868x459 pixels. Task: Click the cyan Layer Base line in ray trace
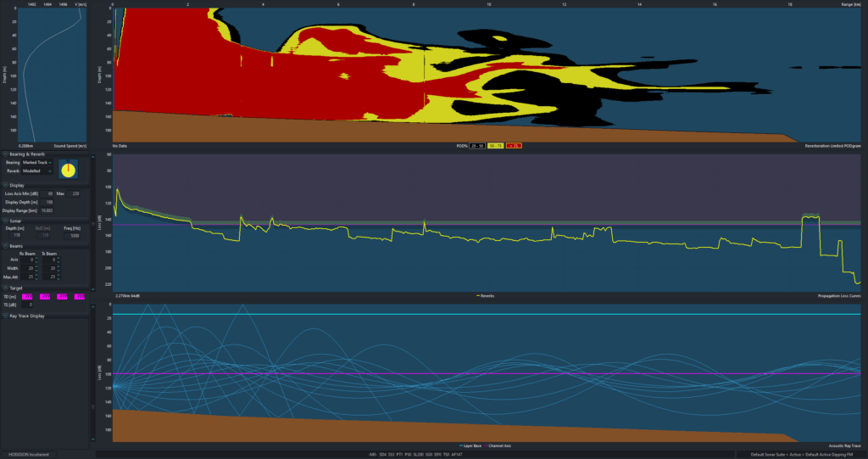coord(487,314)
